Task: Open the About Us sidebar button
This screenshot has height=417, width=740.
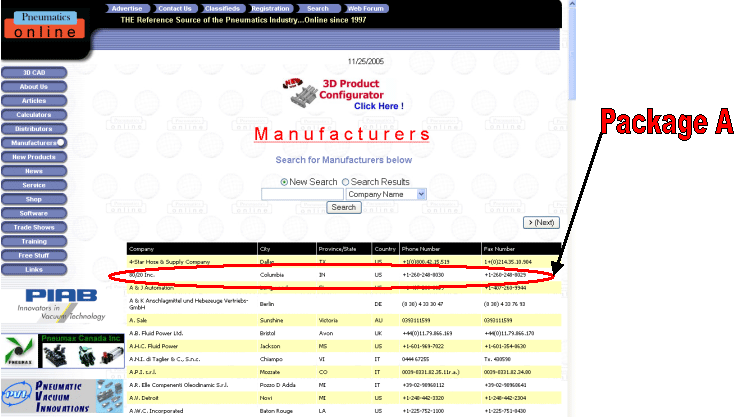Action: tap(34, 87)
